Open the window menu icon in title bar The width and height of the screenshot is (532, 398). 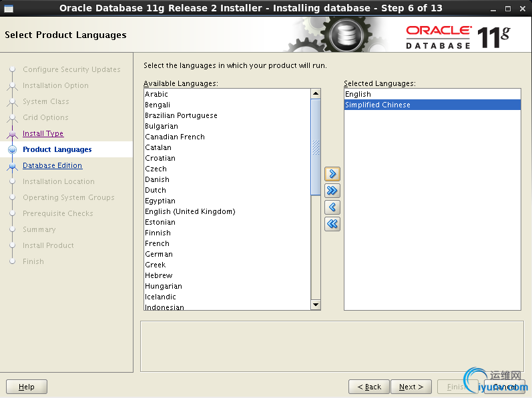[9, 9]
